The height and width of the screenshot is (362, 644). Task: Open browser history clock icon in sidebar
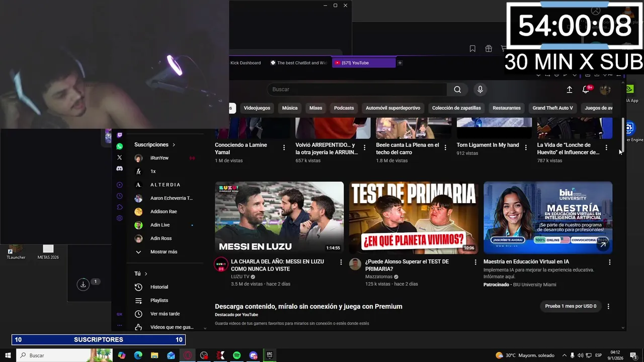coord(119,196)
